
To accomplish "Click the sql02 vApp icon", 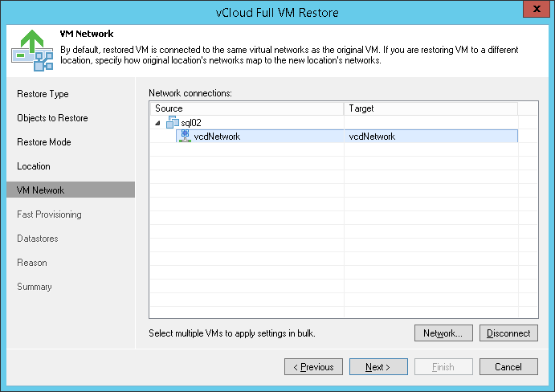I will tap(173, 122).
